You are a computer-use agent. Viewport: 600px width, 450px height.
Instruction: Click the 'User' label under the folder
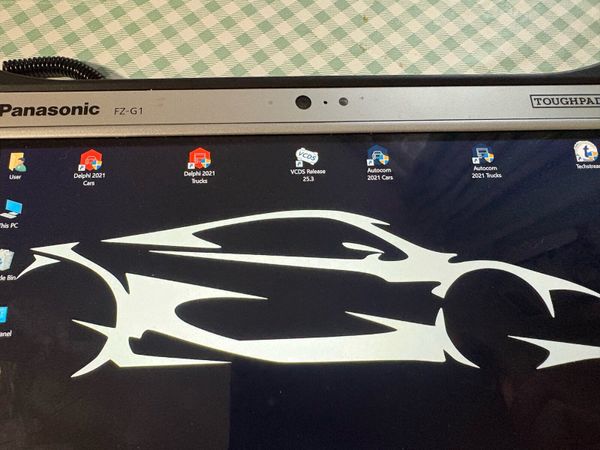click(15, 177)
